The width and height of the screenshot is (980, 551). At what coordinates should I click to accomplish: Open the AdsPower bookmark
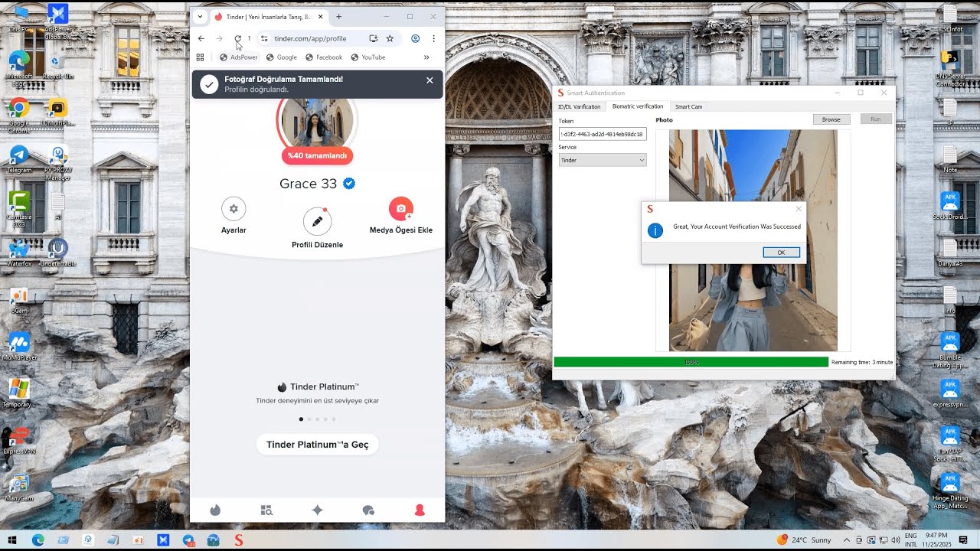click(x=239, y=57)
